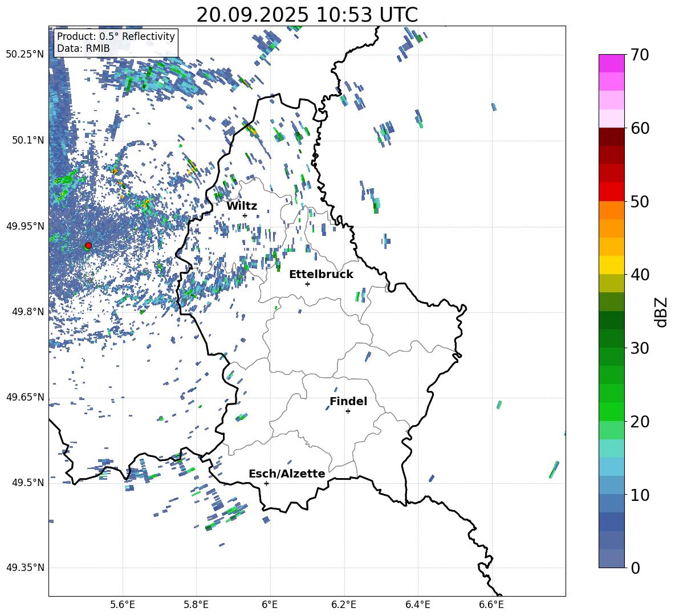
Task: Click the red radar location dot
Action: click(88, 245)
